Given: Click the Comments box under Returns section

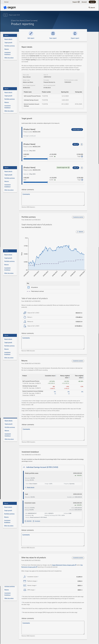Looking at the screenshot, I should (x=53, y=434).
